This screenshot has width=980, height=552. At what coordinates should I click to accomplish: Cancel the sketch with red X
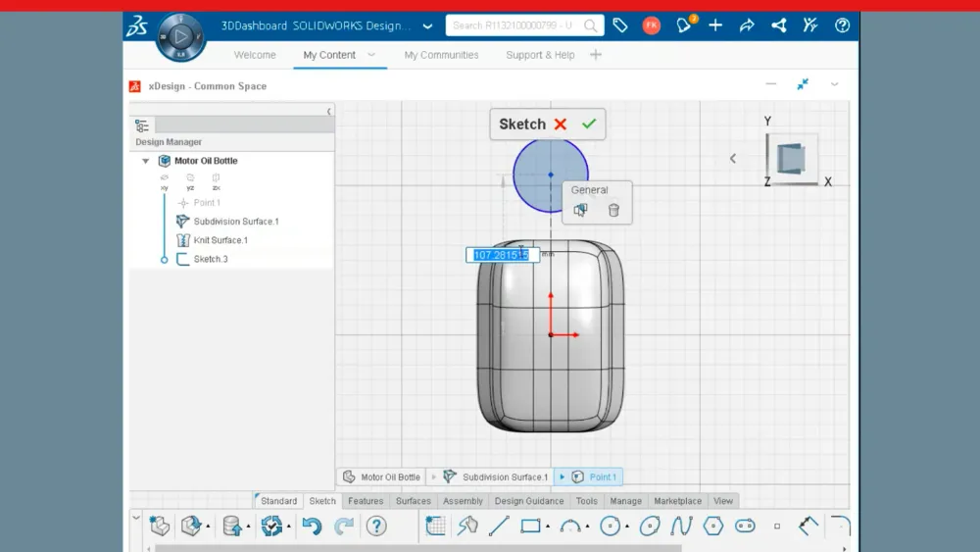pos(560,124)
